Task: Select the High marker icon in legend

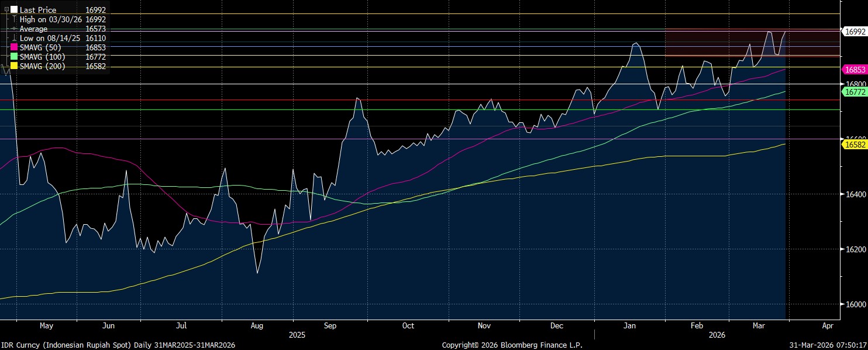Action: tap(14, 19)
